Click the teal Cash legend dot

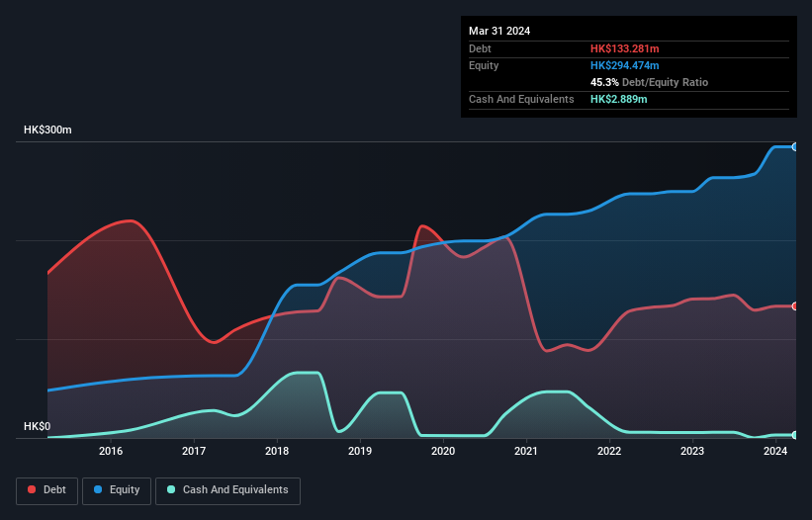[x=171, y=489]
